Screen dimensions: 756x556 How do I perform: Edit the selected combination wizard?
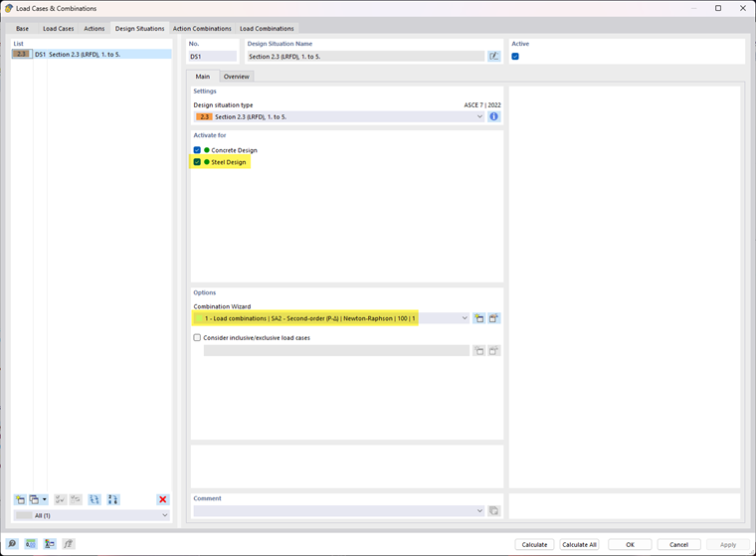pos(493,318)
